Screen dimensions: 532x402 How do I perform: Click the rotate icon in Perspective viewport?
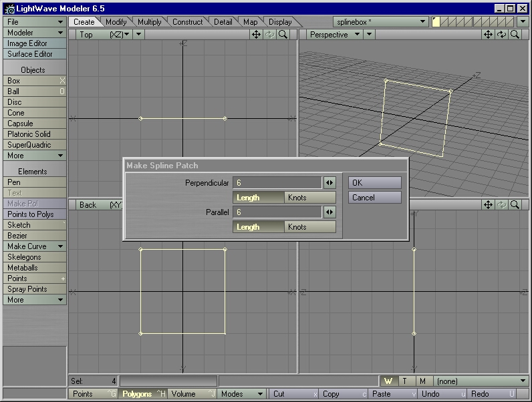click(x=501, y=35)
